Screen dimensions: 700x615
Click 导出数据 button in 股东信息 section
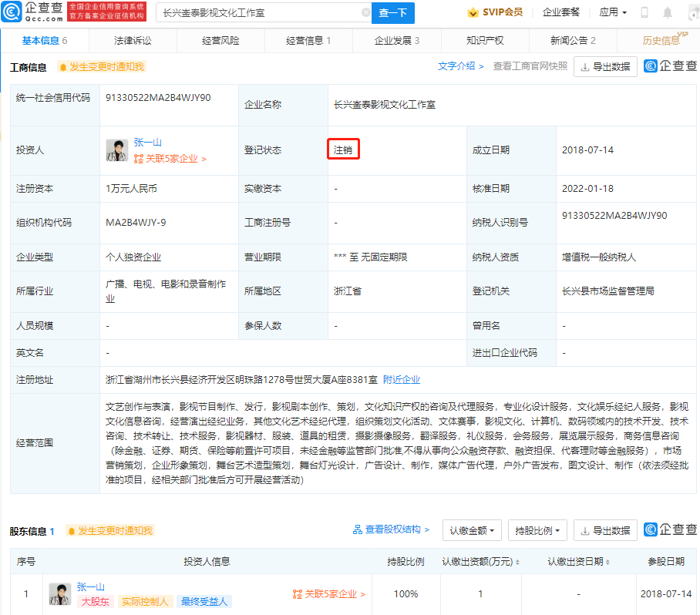[x=605, y=530]
